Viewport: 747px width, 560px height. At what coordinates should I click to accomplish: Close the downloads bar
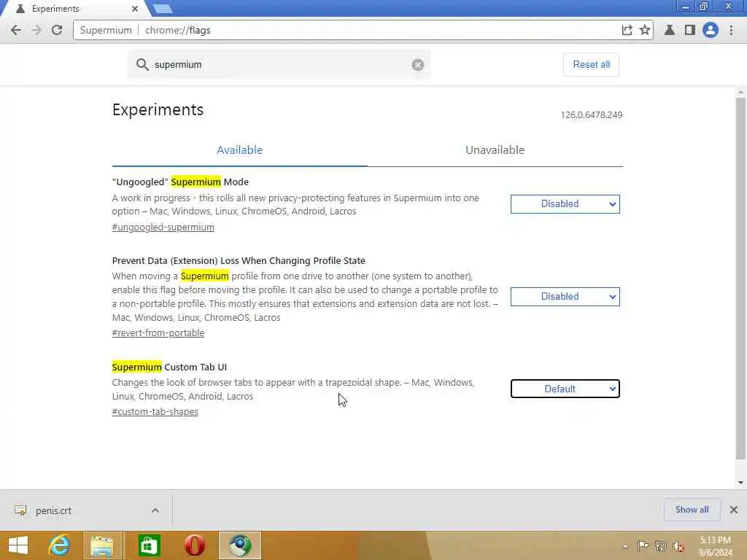click(x=734, y=510)
